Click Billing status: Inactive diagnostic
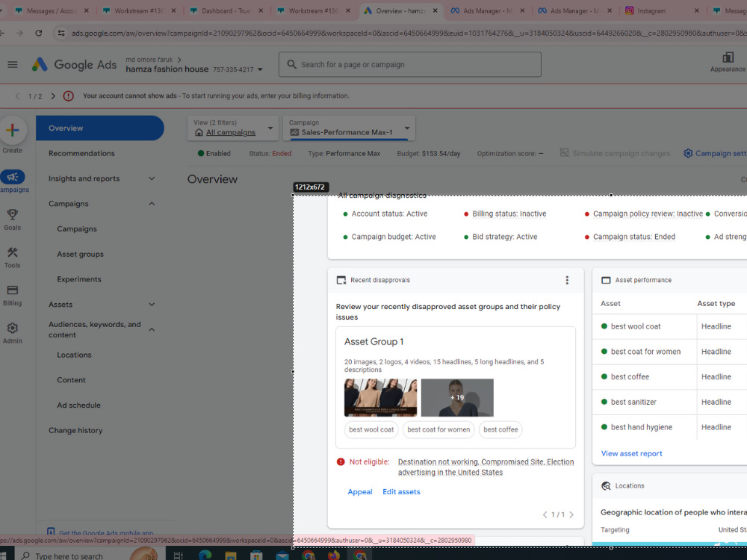Viewport: 747px width, 560px height. (x=509, y=214)
